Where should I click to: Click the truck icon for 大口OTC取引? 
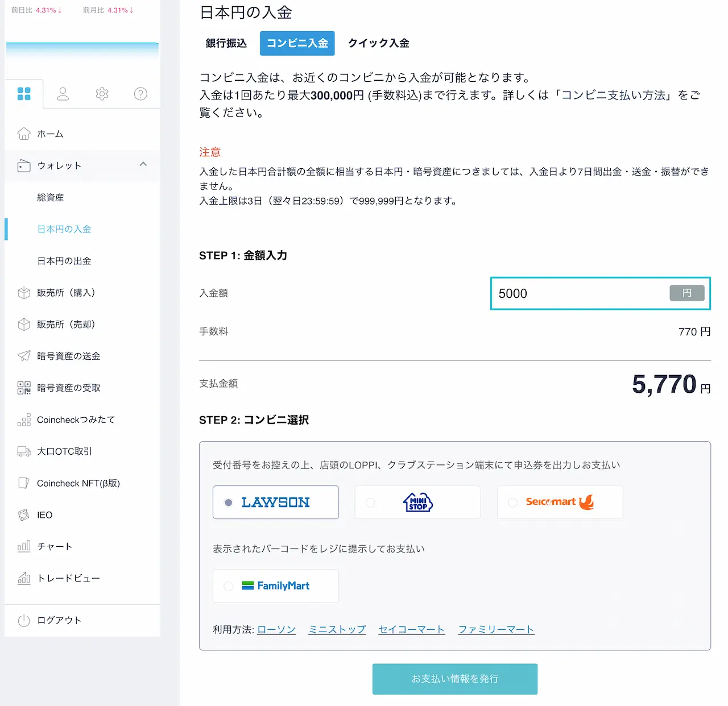pyautogui.click(x=24, y=451)
